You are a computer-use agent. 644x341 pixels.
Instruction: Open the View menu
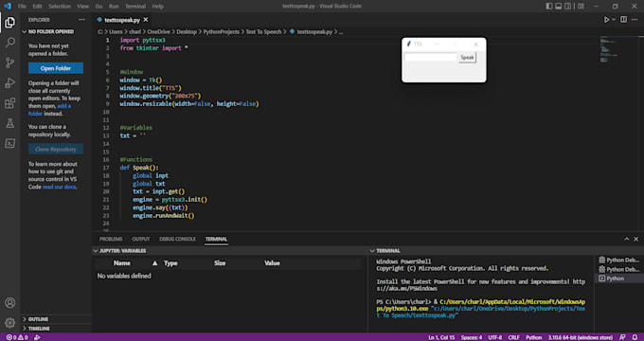click(82, 7)
